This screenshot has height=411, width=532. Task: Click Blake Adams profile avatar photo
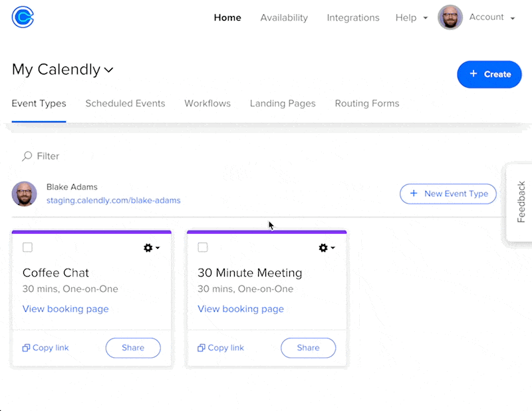tap(25, 194)
